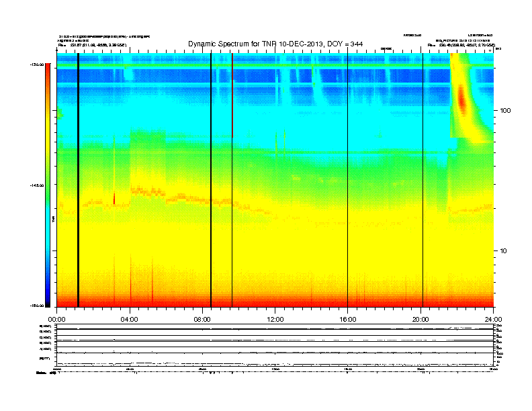Click the -145.00 colorbar label
Viewport: 532px width, 411px height.
click(37, 185)
